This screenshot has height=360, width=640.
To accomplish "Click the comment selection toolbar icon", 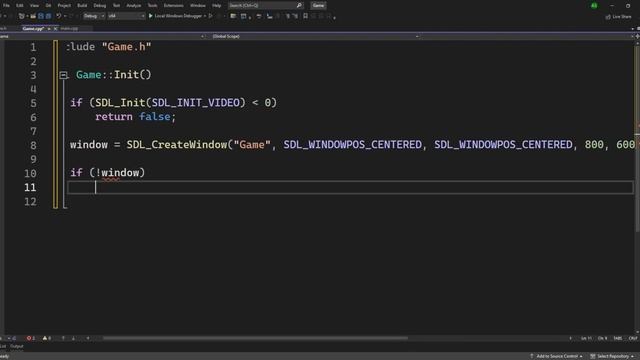I will coord(259,16).
